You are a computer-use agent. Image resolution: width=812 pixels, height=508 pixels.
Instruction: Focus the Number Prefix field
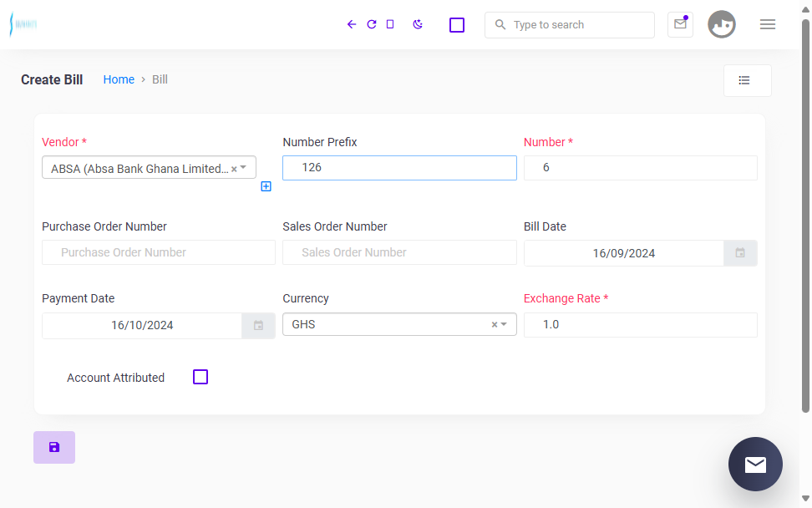399,168
